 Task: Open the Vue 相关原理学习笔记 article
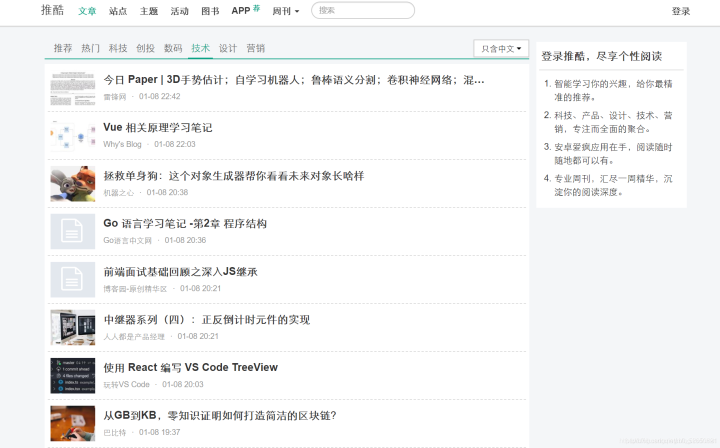point(158,128)
